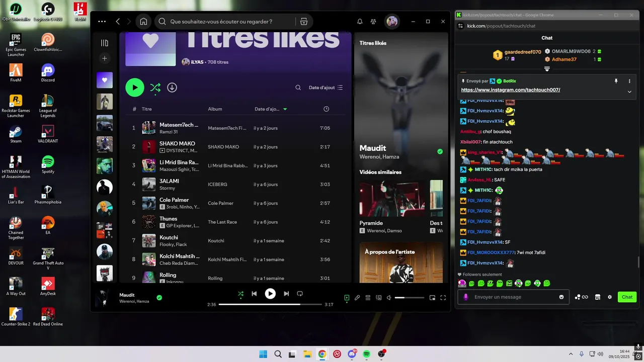The image size is (644, 362).
Task: Sort by Titre column header
Action: [x=147, y=109]
